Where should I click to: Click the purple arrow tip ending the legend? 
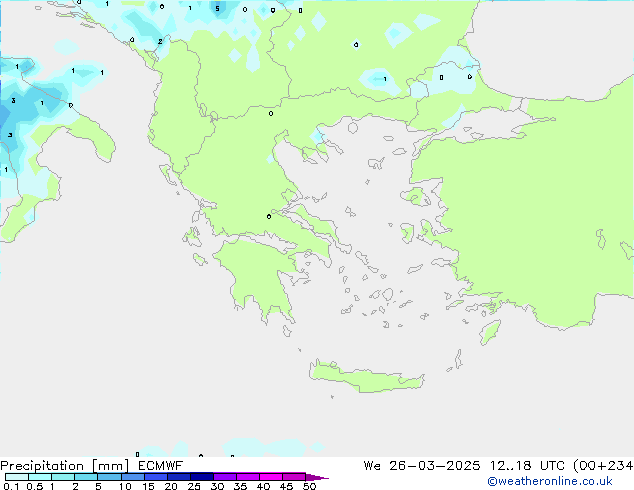click(317, 477)
